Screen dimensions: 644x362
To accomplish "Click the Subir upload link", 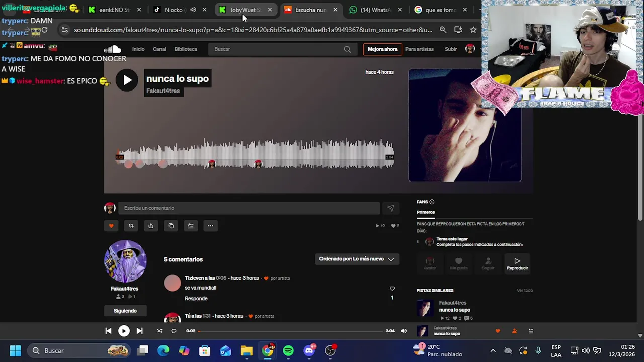I will [x=451, y=49].
